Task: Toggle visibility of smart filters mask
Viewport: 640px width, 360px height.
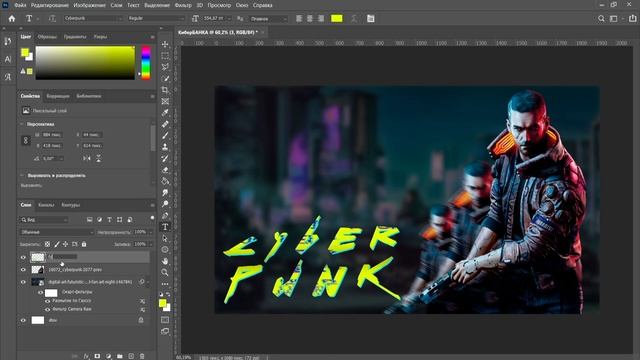Action: pos(40,293)
